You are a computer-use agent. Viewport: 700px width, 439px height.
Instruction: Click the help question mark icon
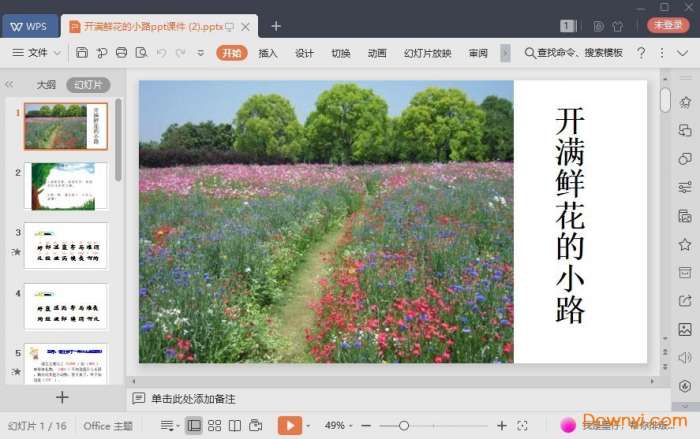point(641,53)
